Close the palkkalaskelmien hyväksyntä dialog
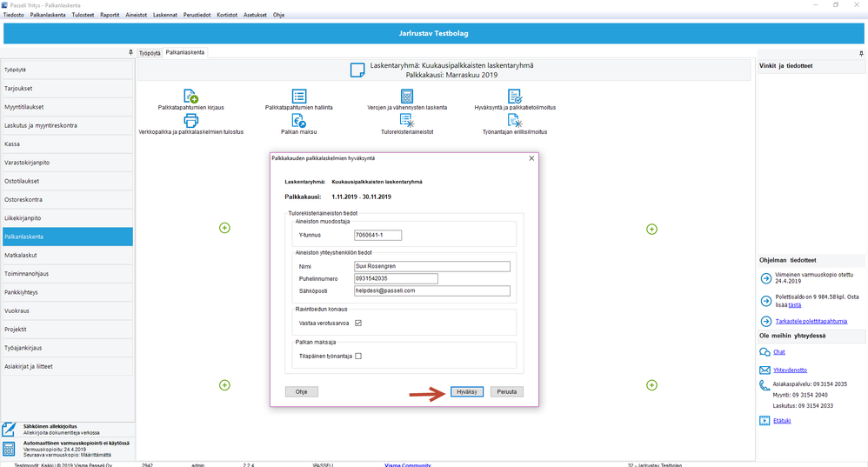The image size is (868, 467). coord(531,158)
